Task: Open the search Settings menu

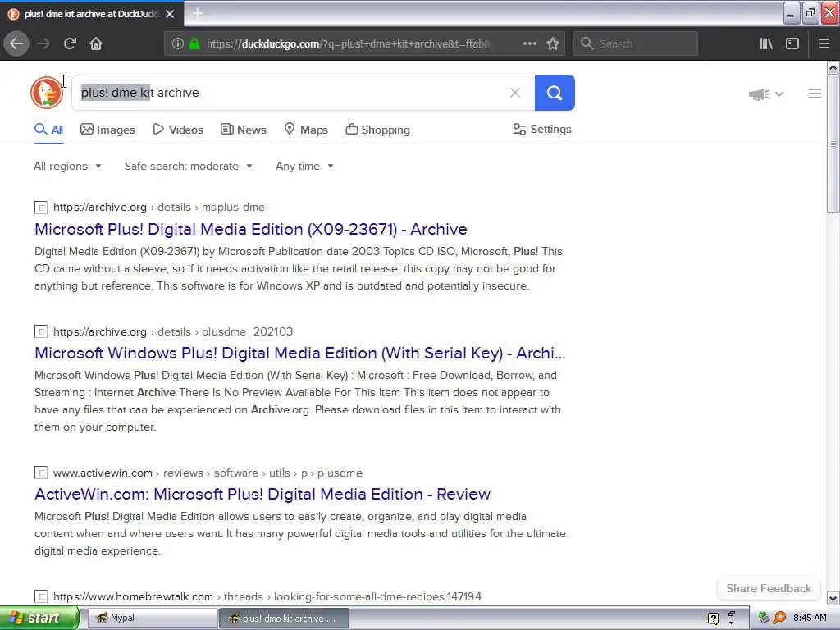Action: tap(542, 129)
